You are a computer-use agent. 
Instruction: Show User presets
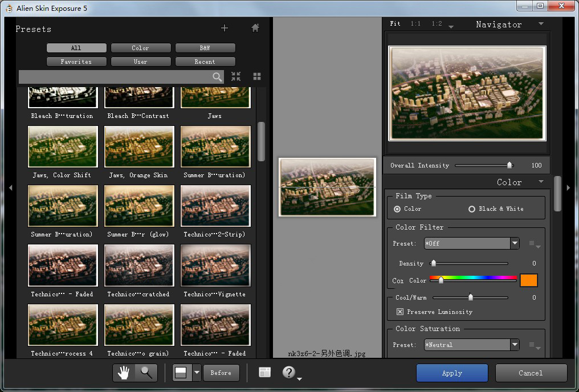pos(141,62)
